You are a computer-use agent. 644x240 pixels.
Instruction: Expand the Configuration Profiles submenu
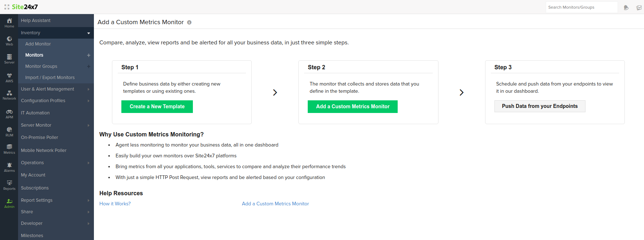coord(88,101)
